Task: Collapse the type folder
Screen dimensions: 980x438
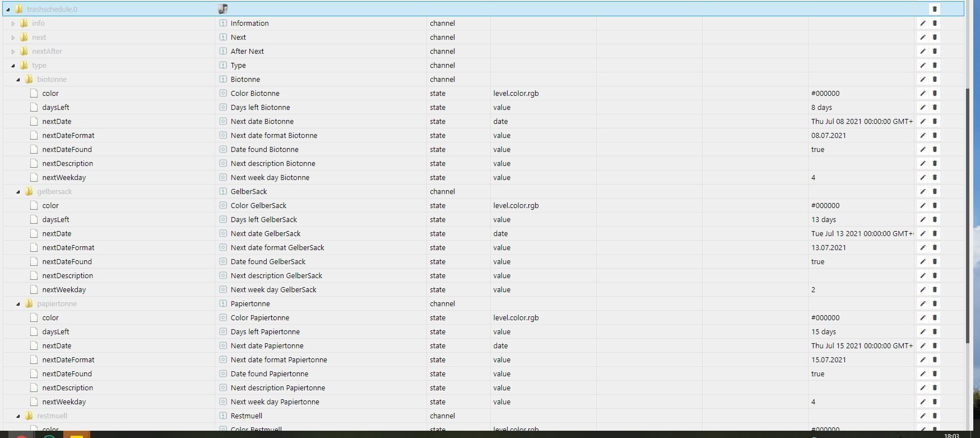Action: [x=13, y=66]
